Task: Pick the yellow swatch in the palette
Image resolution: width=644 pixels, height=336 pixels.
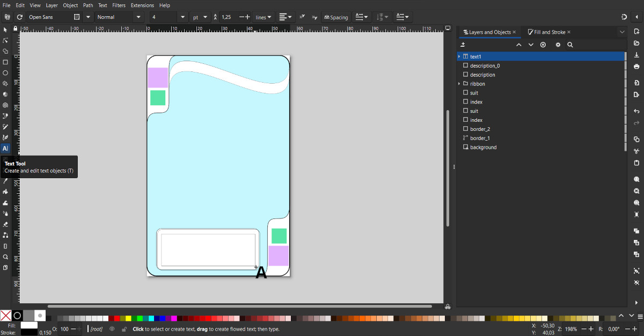Action: tap(128, 318)
